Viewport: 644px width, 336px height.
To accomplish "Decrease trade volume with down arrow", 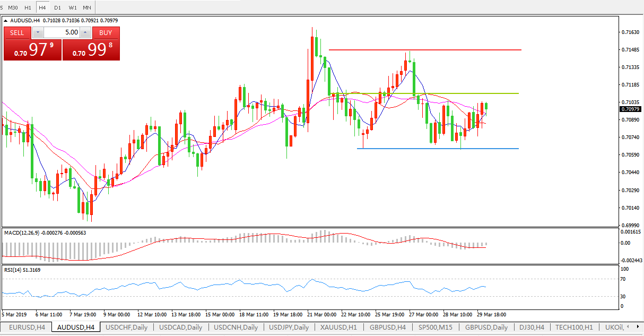I will 38,32.
